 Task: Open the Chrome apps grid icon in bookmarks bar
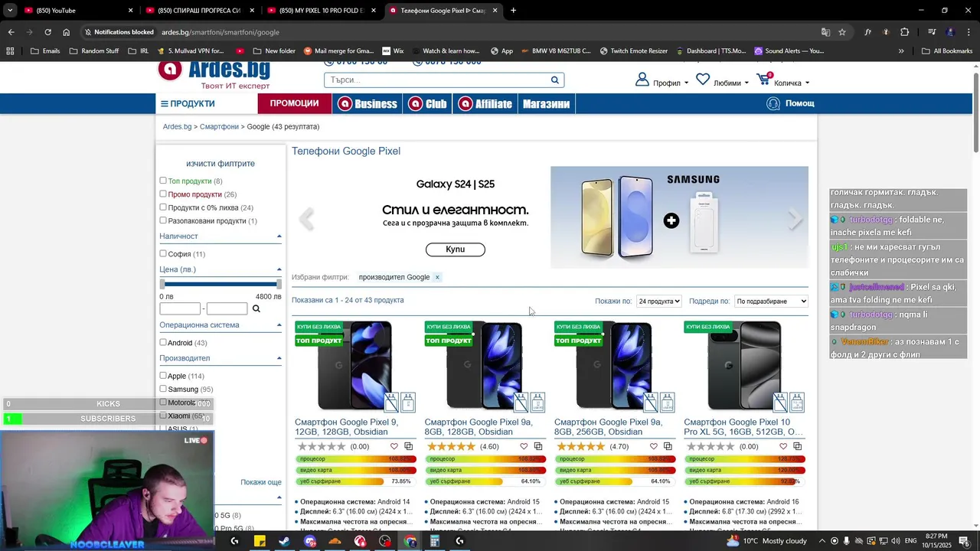click(x=10, y=51)
